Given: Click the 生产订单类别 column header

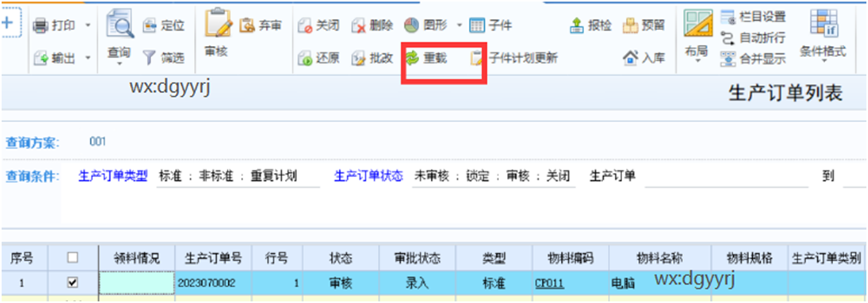Looking at the screenshot, I should [x=827, y=258].
